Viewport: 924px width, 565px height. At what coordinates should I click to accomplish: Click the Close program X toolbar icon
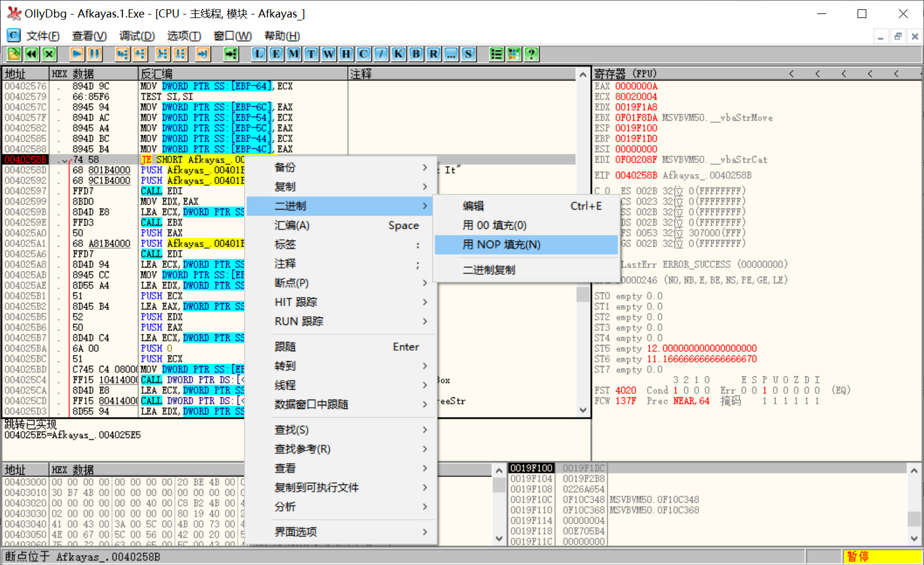(49, 54)
